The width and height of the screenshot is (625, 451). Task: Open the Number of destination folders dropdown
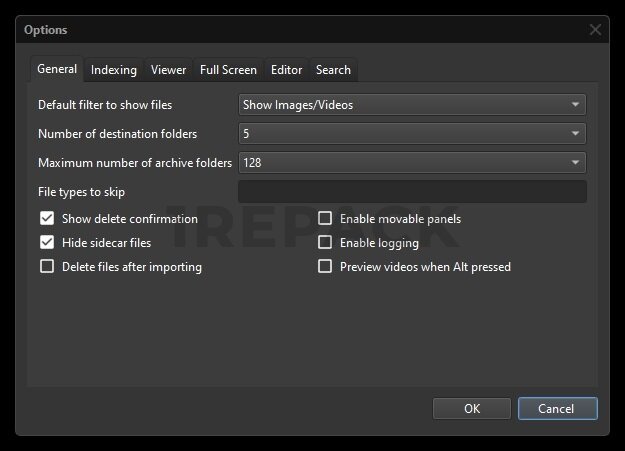click(x=412, y=134)
